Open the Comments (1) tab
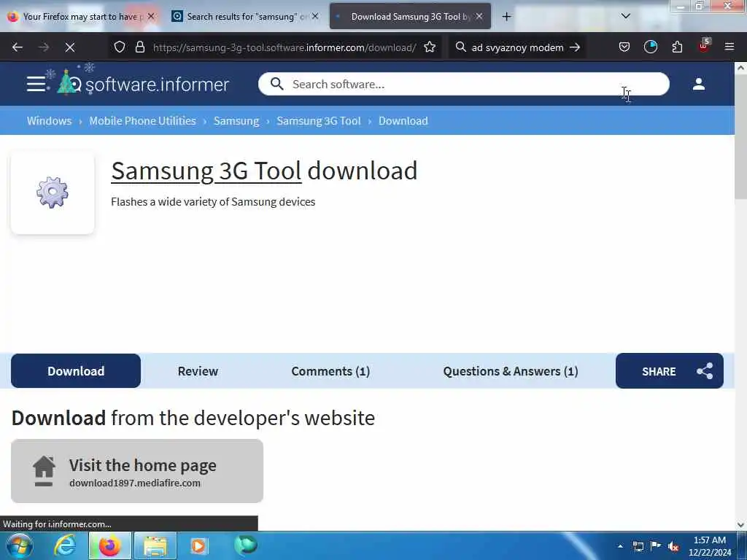The image size is (747, 560). 330,371
